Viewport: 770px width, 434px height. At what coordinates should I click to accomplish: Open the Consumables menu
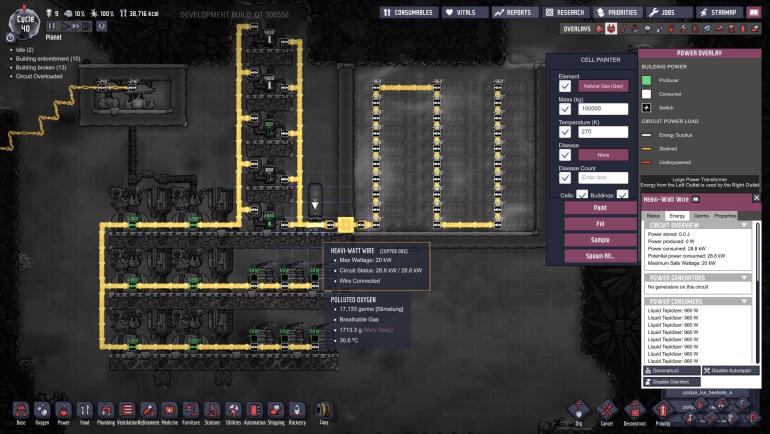(x=409, y=12)
